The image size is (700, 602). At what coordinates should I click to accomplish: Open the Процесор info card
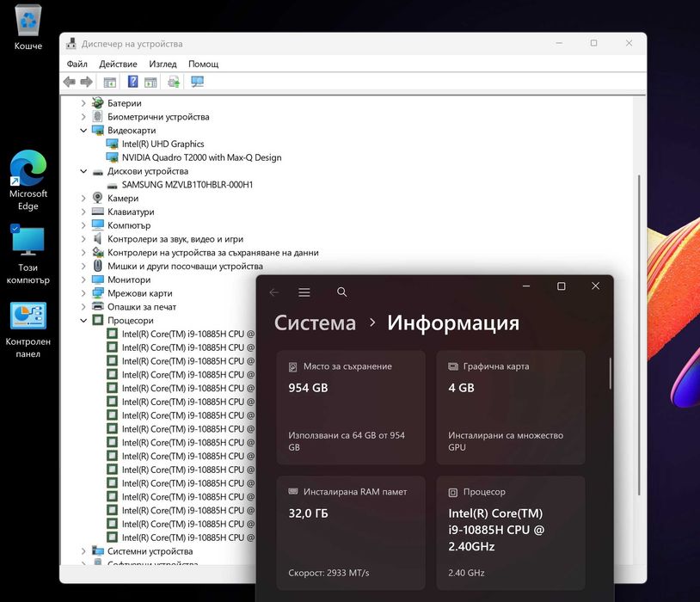coord(511,533)
